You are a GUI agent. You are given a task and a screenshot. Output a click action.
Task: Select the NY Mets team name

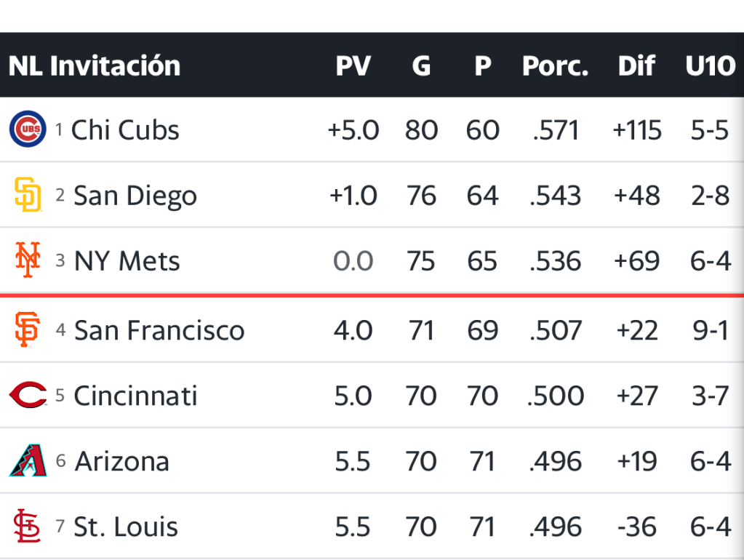[x=127, y=261]
